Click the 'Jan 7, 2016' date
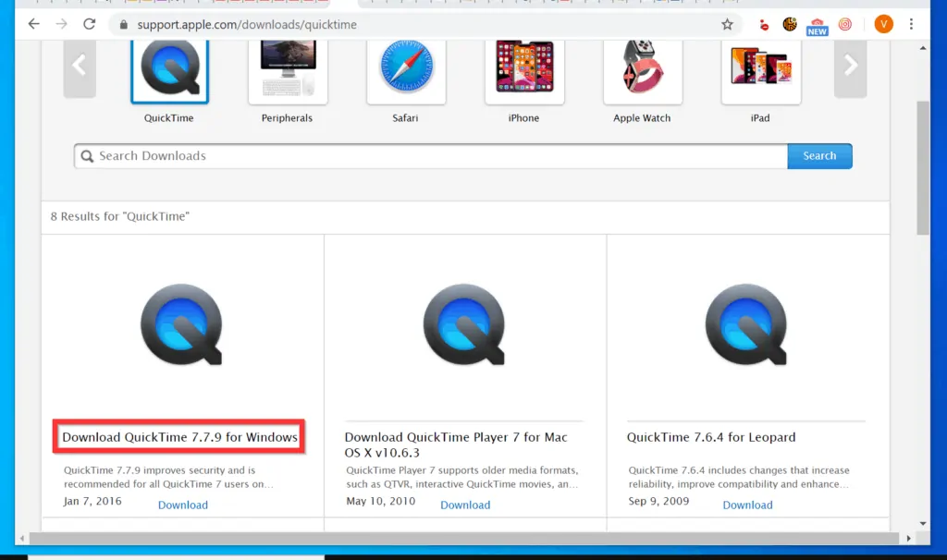 tap(92, 502)
